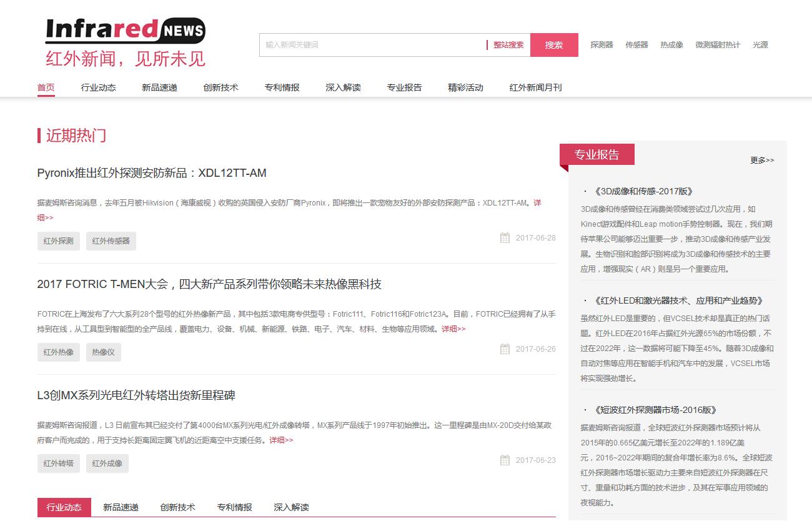Click calendar icon beside 2017-06-28
812x521 pixels.
pos(505,237)
